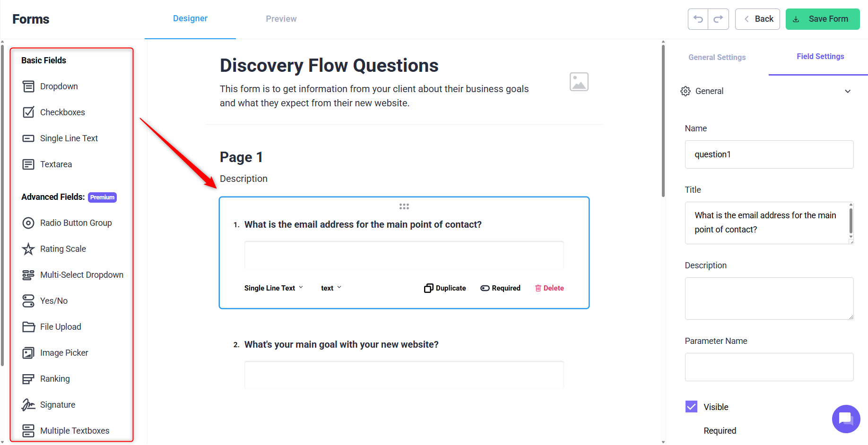Click the redo arrow icon
Screen dimensions: 868x445
[718, 19]
